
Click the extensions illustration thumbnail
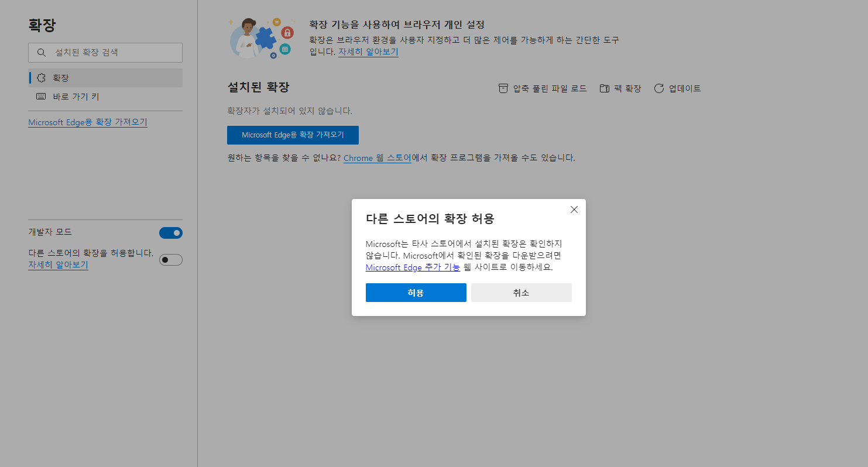[x=262, y=38]
